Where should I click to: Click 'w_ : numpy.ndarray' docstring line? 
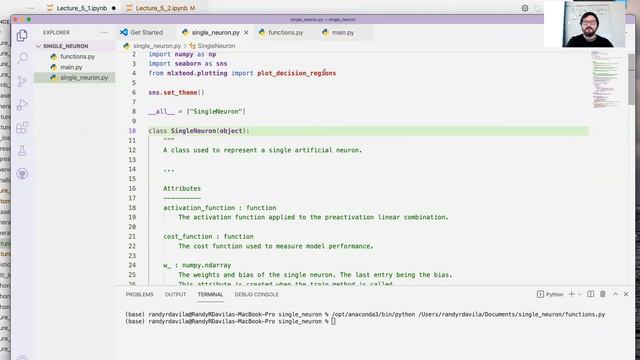(197, 265)
